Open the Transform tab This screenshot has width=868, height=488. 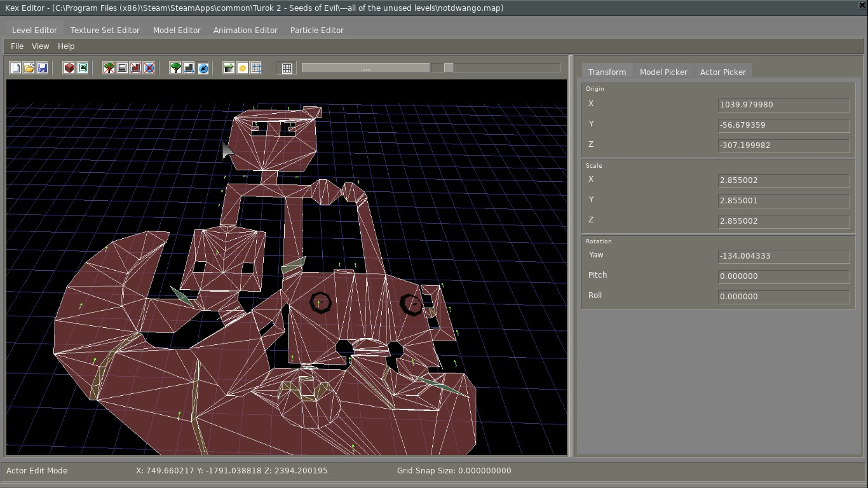click(607, 72)
